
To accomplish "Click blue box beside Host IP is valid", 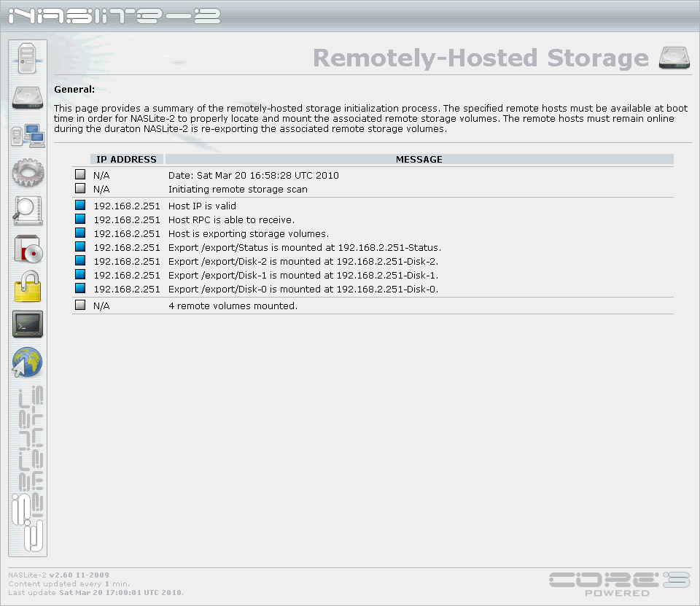I will pyautogui.click(x=80, y=205).
